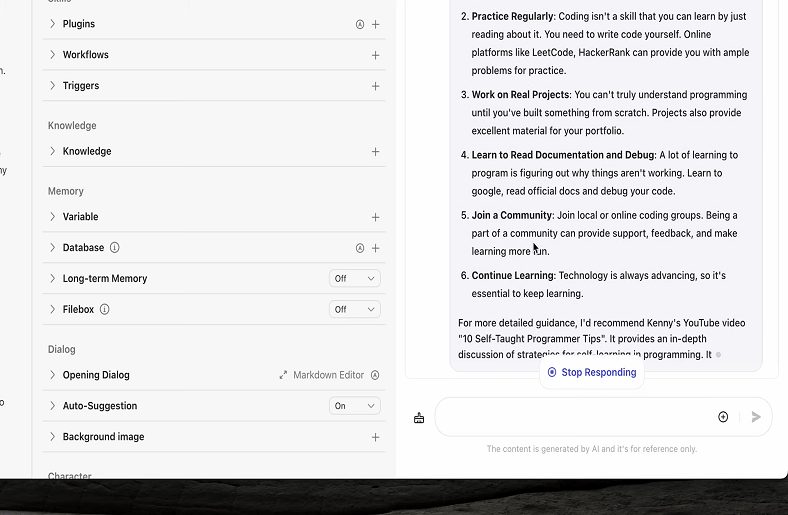Image resolution: width=788 pixels, height=515 pixels.
Task: Show Filebox info tooltip icon
Action: tap(105, 310)
